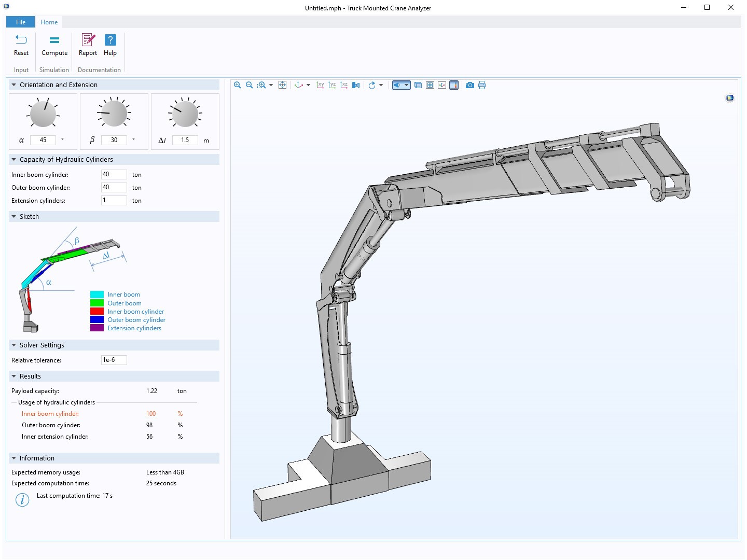Take a snapshot with the camera icon
This screenshot has height=560, width=747.
click(x=469, y=85)
